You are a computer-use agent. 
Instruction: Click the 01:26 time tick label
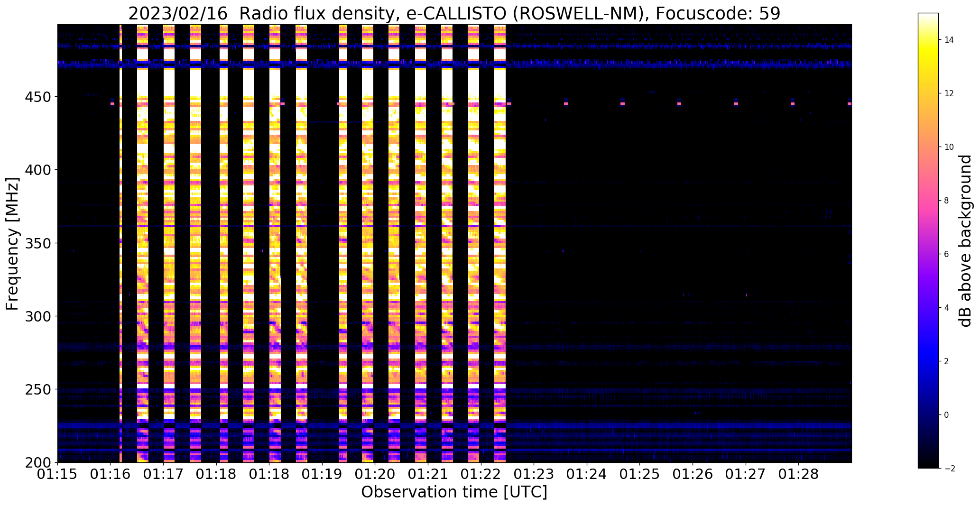click(x=693, y=474)
